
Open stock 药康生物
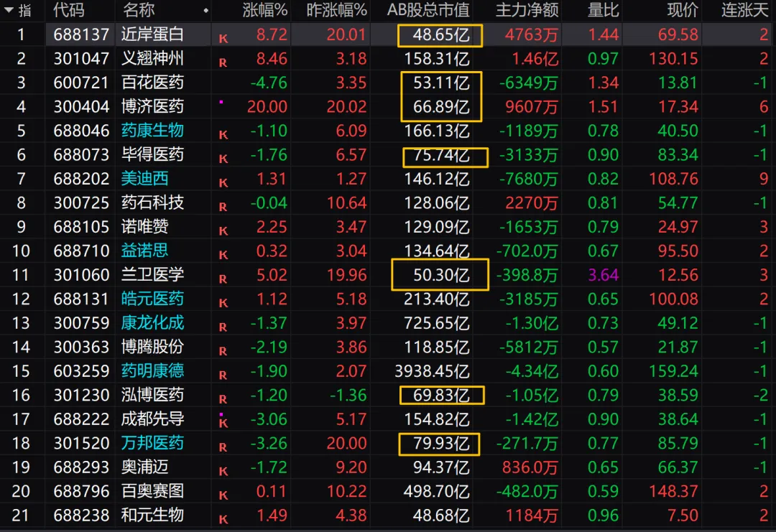152,131
